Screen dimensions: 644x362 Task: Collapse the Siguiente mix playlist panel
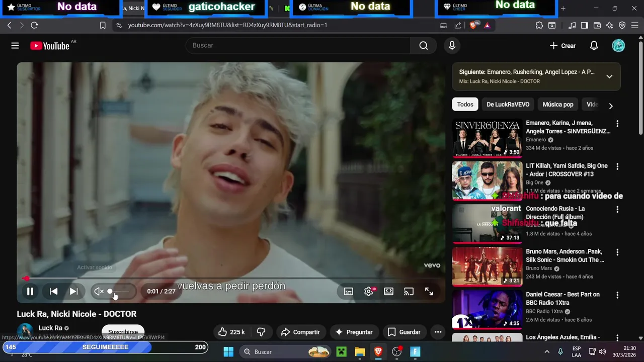tap(609, 76)
